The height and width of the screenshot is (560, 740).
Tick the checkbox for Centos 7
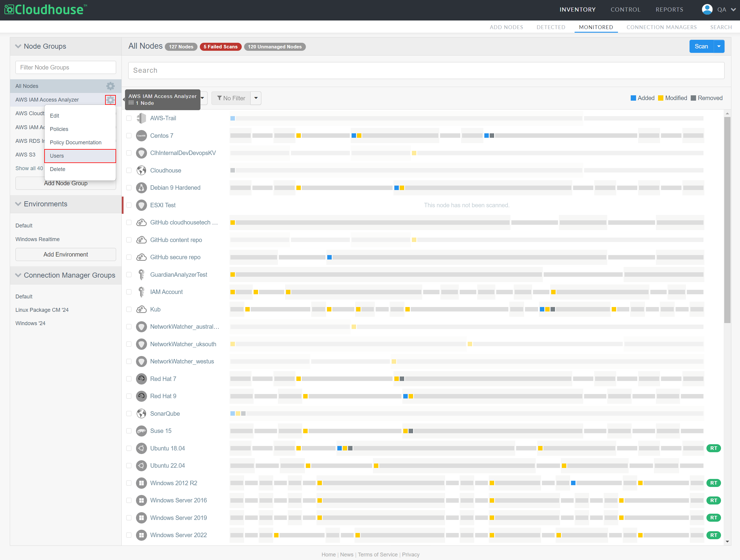coord(129,135)
